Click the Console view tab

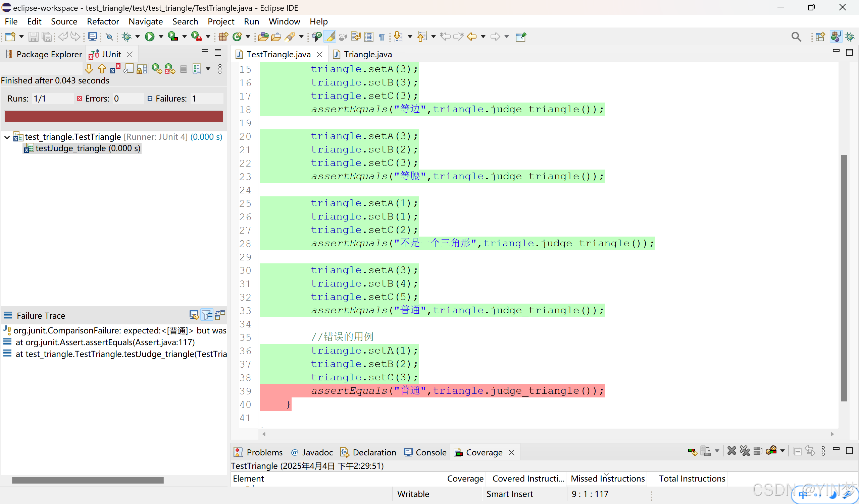tap(431, 452)
